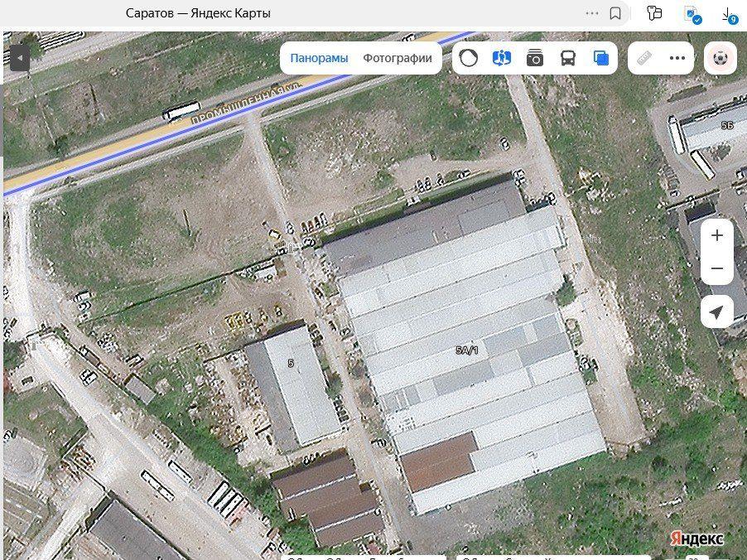Viewport: 747px width, 560px height.
Task: Zoom out with the minus button
Action: [x=717, y=268]
